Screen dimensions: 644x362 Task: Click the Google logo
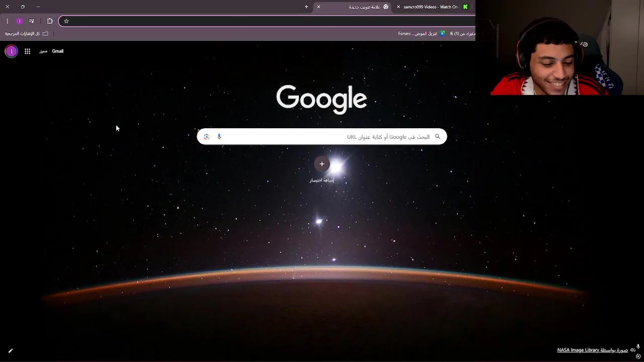pyautogui.click(x=321, y=99)
